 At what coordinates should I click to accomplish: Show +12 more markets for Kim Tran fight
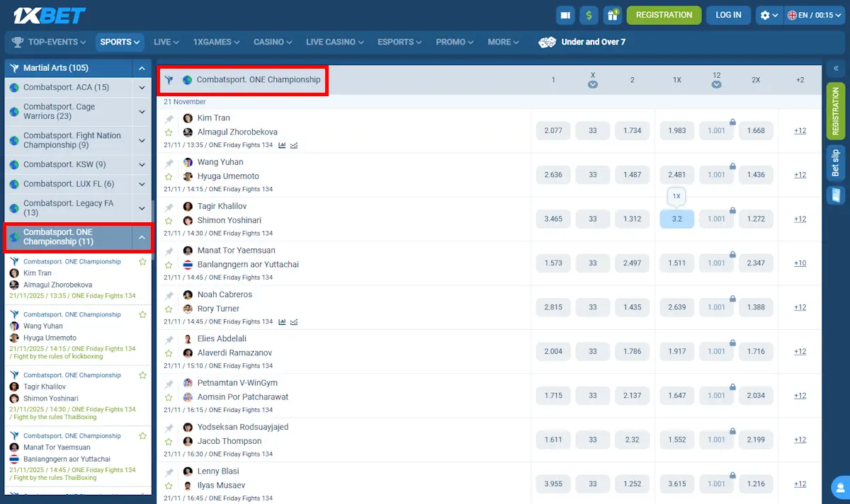[800, 131]
